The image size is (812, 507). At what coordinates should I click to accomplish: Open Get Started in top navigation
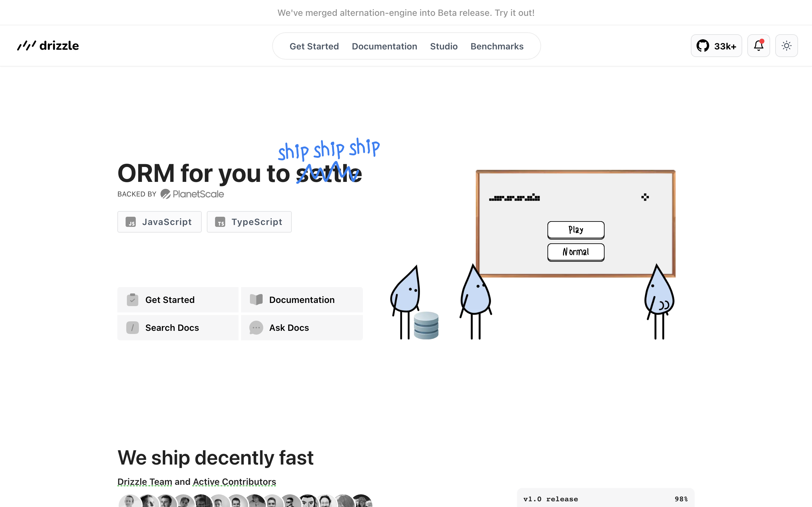314,46
